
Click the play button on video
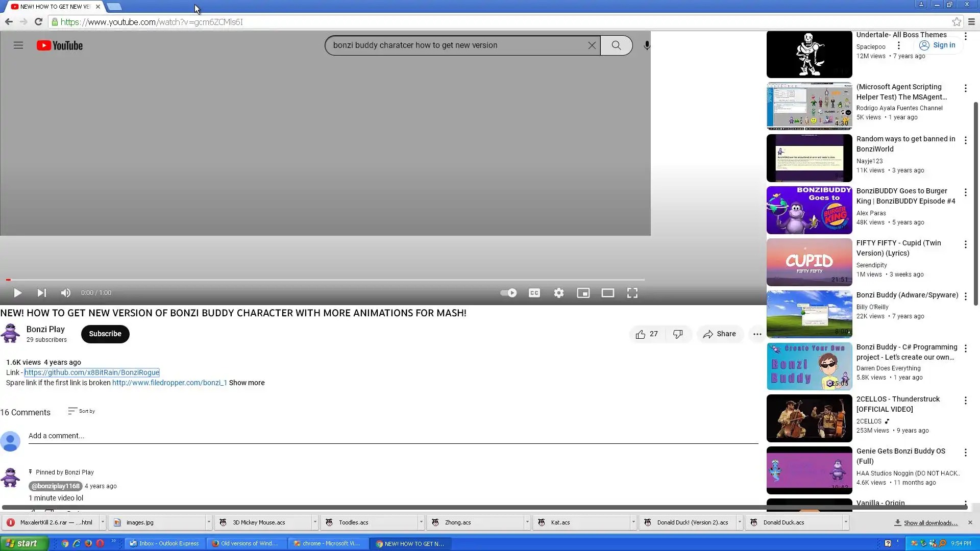click(x=17, y=293)
